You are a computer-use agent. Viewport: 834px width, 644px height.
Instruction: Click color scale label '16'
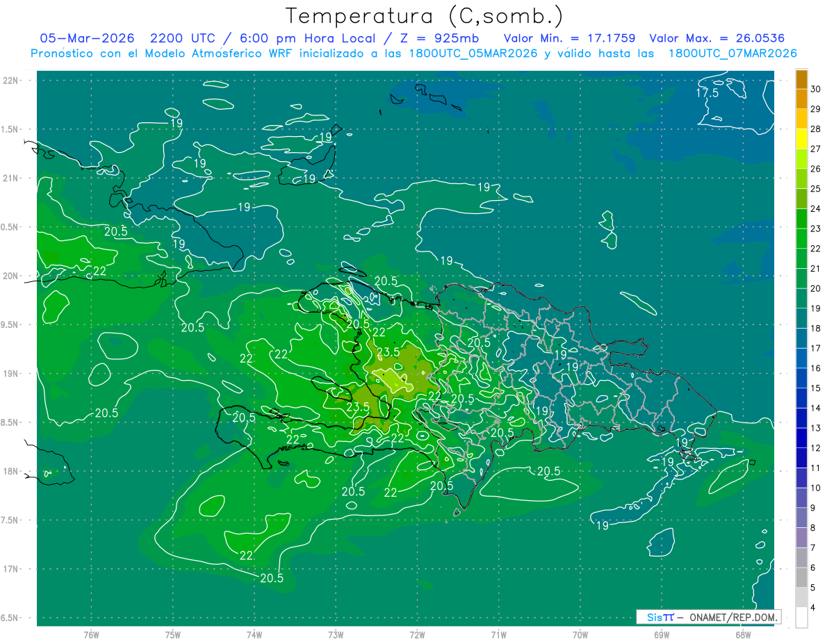(x=817, y=368)
